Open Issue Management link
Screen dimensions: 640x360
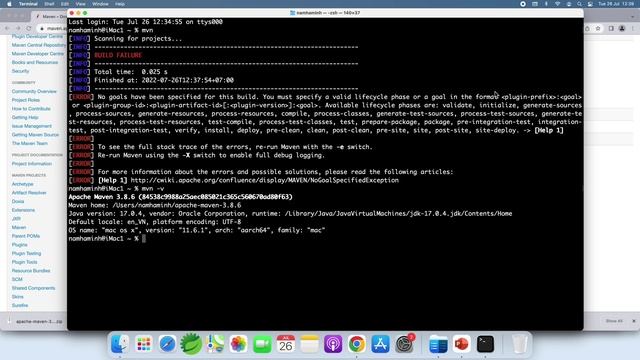(31, 126)
